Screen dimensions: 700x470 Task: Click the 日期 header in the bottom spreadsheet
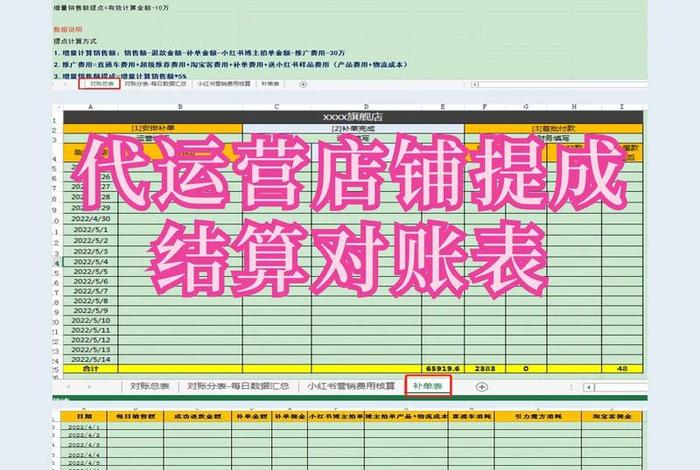click(84, 416)
